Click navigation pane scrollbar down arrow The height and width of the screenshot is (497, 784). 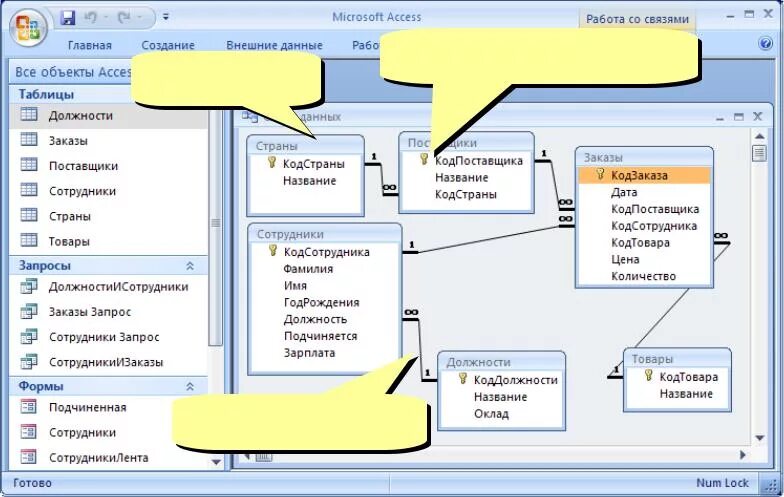(216, 462)
